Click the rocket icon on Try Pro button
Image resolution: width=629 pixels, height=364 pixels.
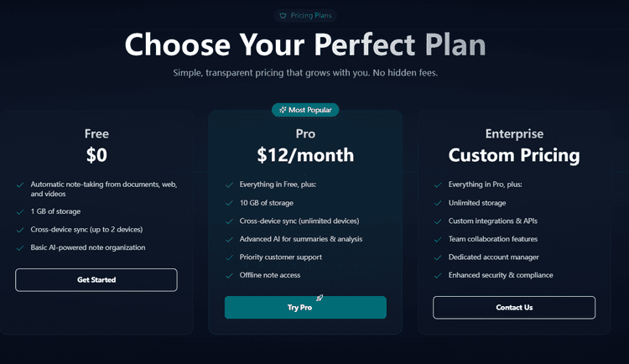(320, 298)
